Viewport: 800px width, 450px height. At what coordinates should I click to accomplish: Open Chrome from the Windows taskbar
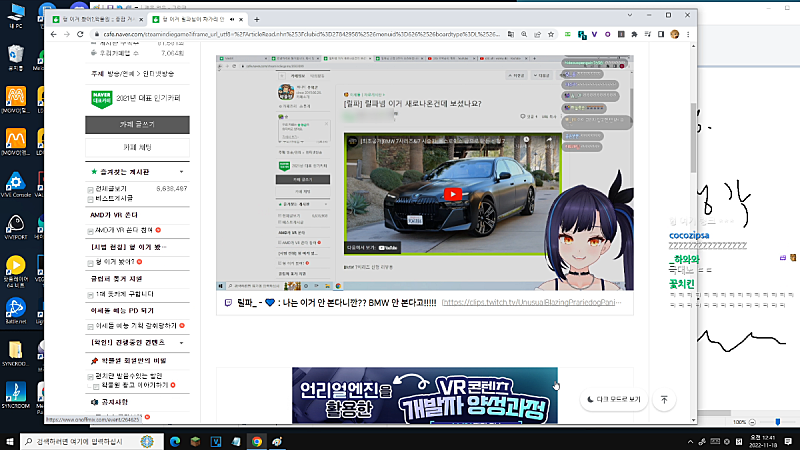tap(257, 440)
